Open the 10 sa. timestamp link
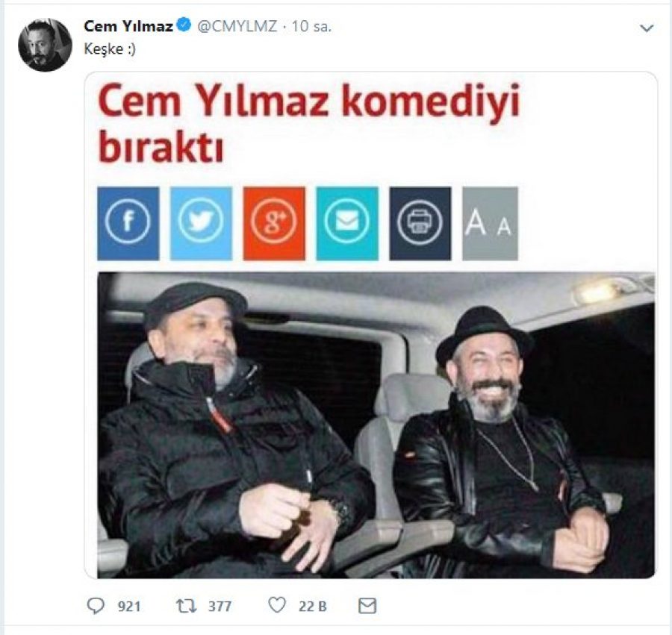672x635 pixels. coord(311,27)
